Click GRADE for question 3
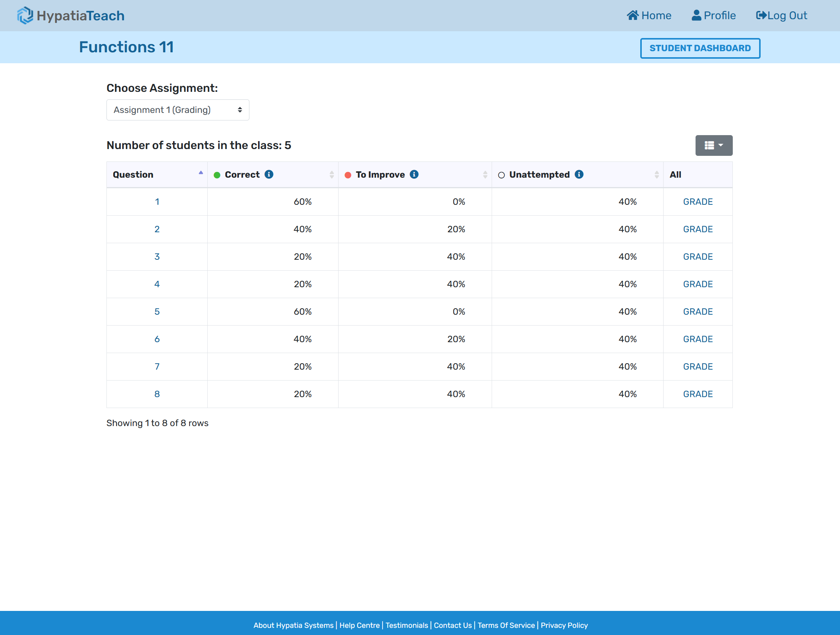This screenshot has width=840, height=635. click(x=697, y=256)
